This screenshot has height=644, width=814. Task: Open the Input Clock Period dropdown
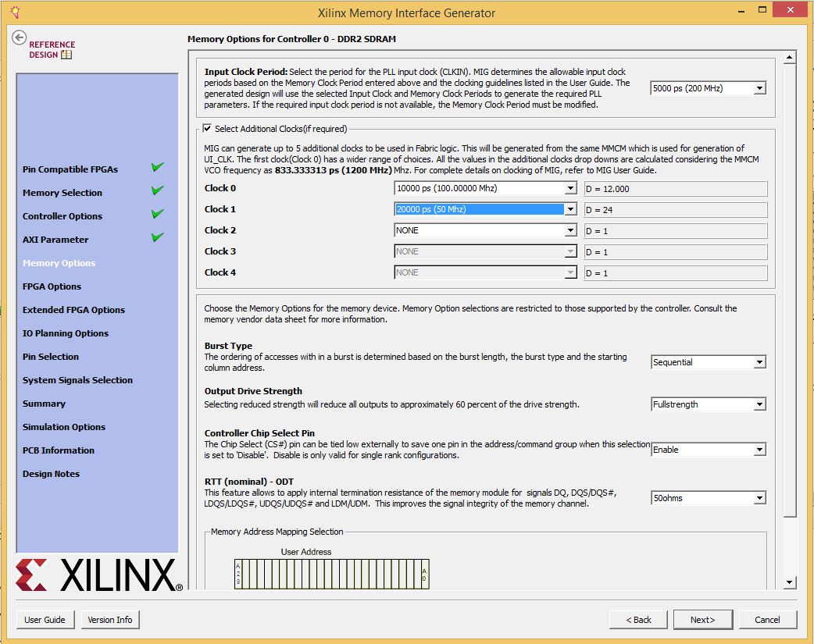(708, 88)
